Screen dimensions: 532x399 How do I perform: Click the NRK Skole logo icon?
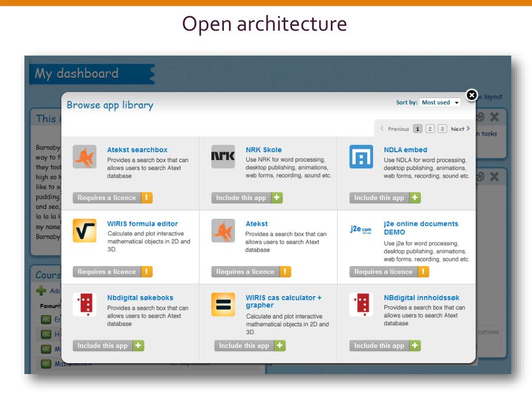(223, 156)
